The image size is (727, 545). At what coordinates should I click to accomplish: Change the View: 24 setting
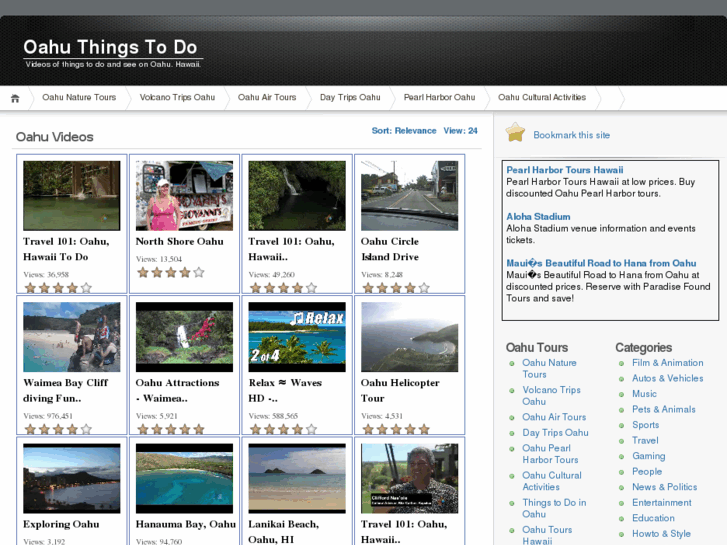tap(460, 131)
